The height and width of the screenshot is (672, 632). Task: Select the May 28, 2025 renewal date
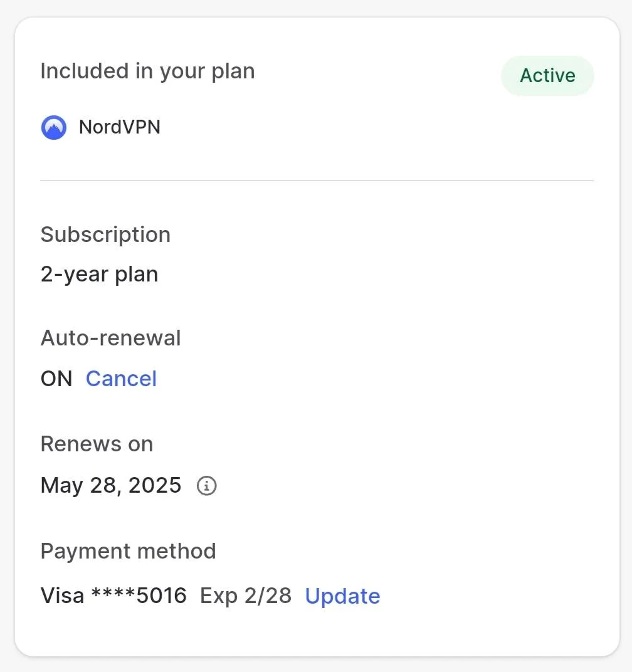(111, 486)
